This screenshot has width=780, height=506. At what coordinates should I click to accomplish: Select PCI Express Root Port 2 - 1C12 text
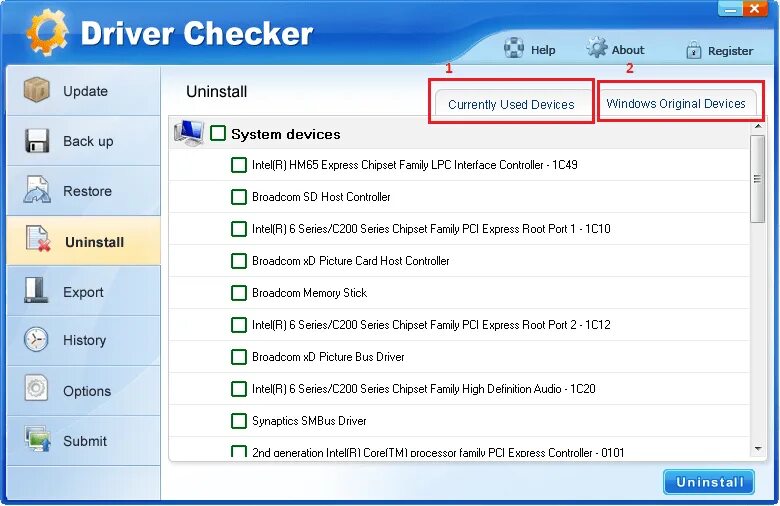click(431, 324)
